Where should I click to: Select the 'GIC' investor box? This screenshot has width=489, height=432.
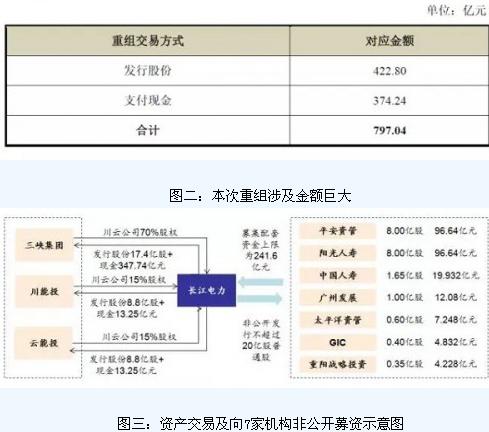click(x=338, y=342)
